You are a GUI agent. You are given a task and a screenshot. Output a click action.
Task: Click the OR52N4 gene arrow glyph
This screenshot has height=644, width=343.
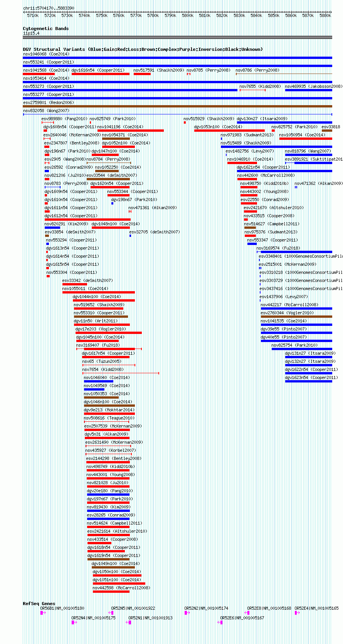coord(74,622)
